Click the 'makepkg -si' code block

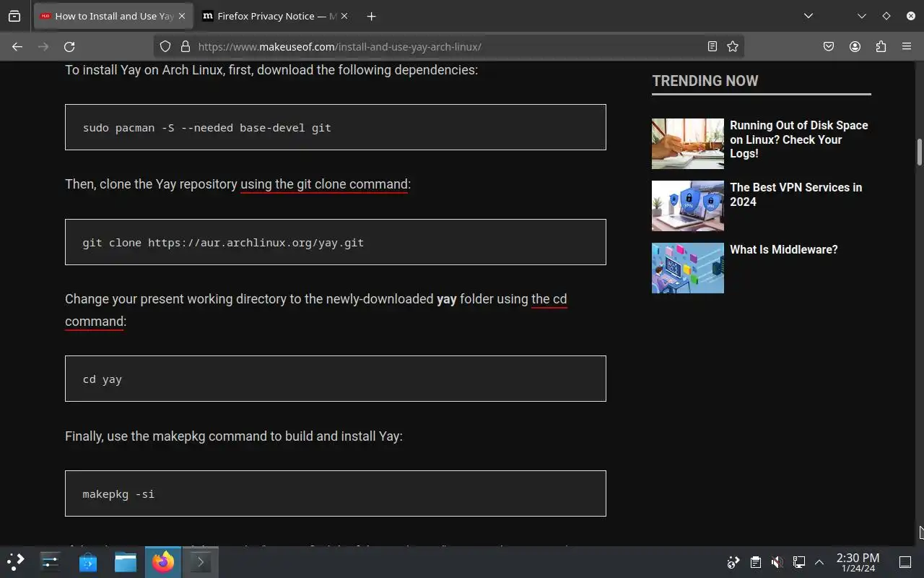click(336, 493)
